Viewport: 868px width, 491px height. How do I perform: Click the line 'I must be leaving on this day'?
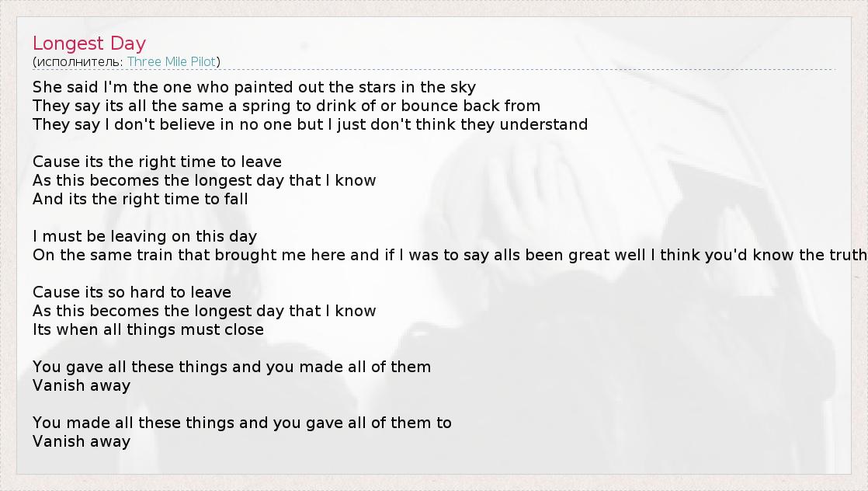point(144,236)
